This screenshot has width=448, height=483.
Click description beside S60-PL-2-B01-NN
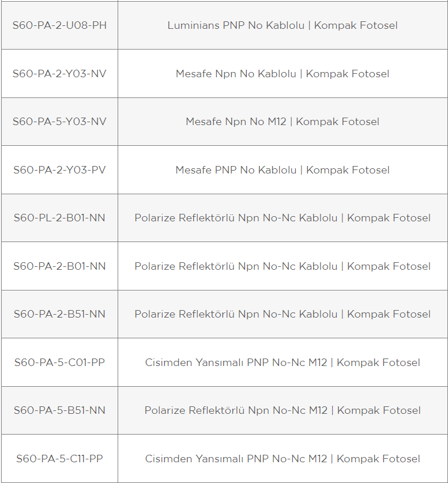tap(283, 218)
